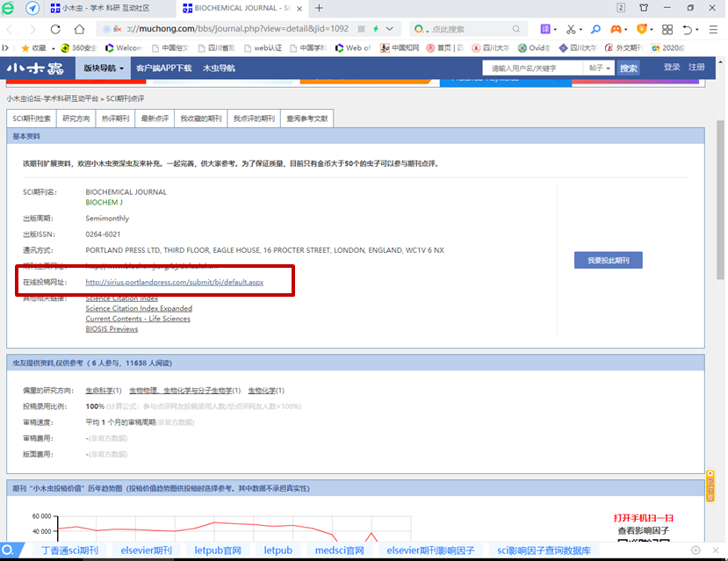Open the 我收藏的期刊 tab
This screenshot has width=728, height=561.
[x=201, y=119]
